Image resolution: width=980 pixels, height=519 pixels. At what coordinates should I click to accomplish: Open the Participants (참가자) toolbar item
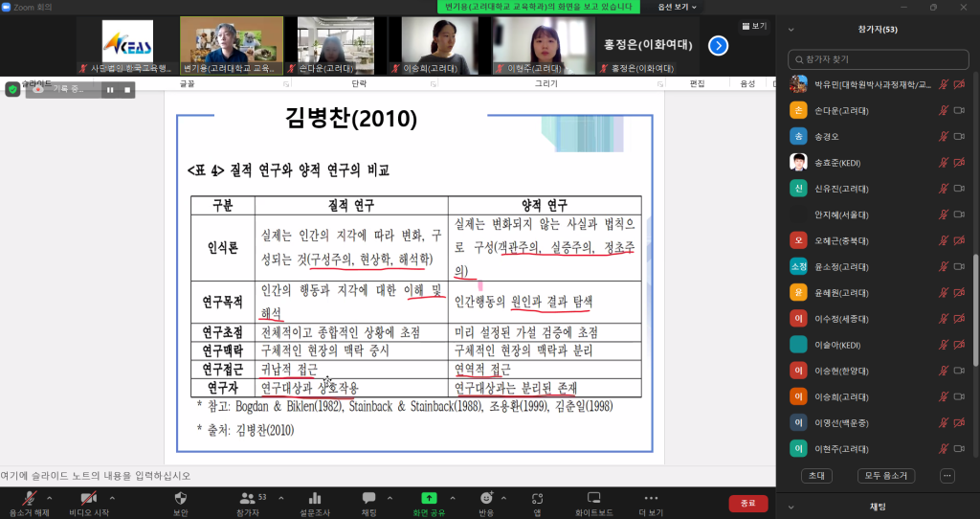tap(248, 499)
